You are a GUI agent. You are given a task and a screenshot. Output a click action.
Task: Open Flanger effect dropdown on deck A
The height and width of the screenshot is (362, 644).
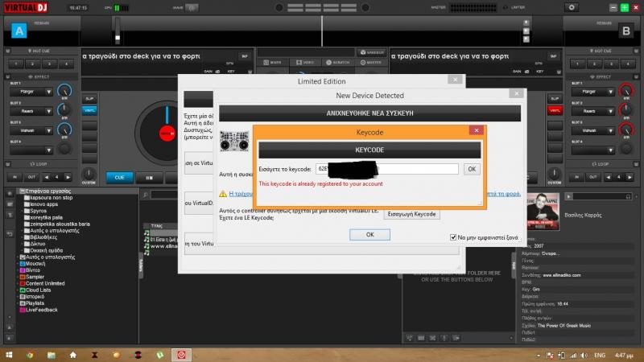31,93
